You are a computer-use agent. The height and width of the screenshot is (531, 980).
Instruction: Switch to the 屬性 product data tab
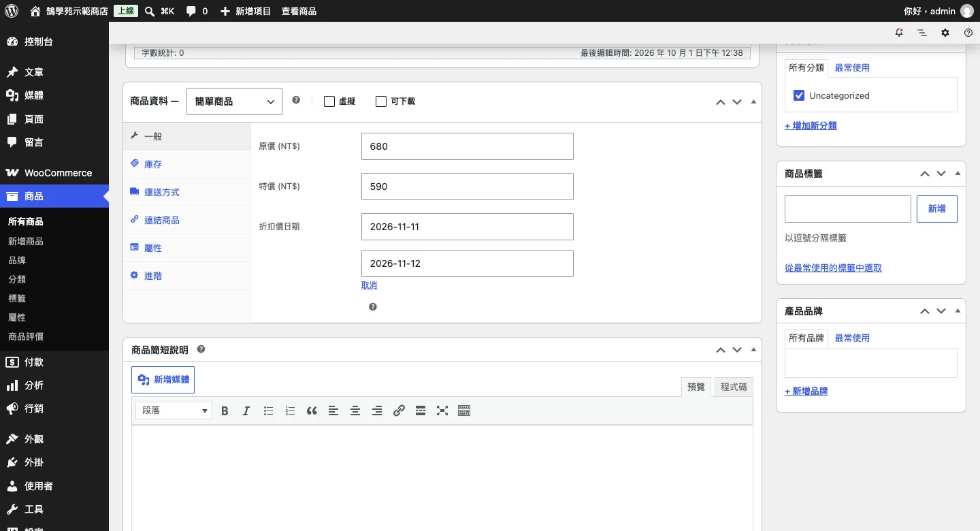[x=187, y=248]
